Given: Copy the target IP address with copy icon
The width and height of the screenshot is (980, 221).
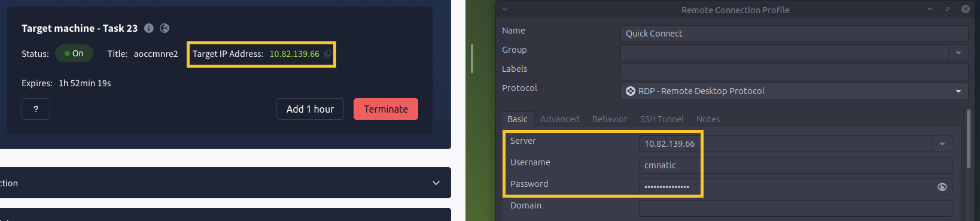Looking at the screenshot, I should coord(327,54).
